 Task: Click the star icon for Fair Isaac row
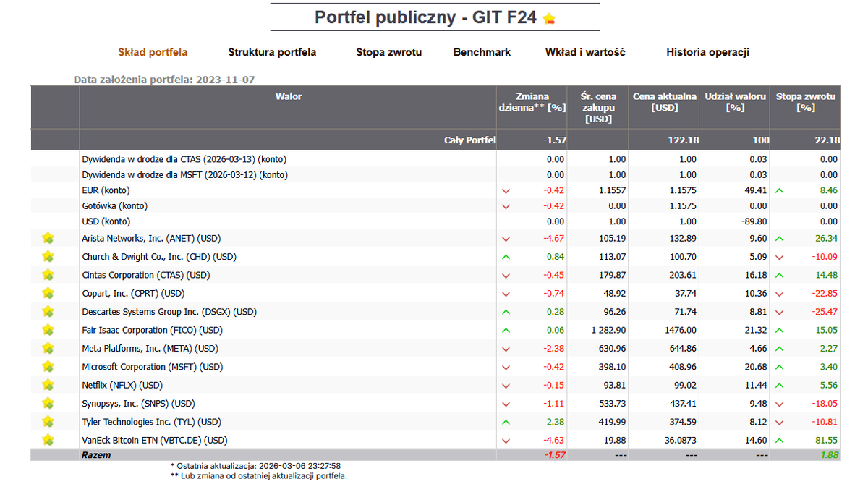point(48,330)
